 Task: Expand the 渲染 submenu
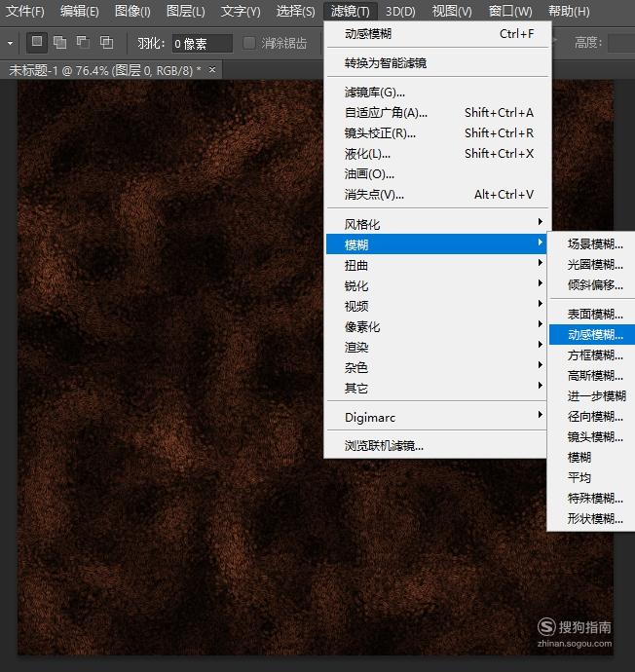click(x=436, y=347)
